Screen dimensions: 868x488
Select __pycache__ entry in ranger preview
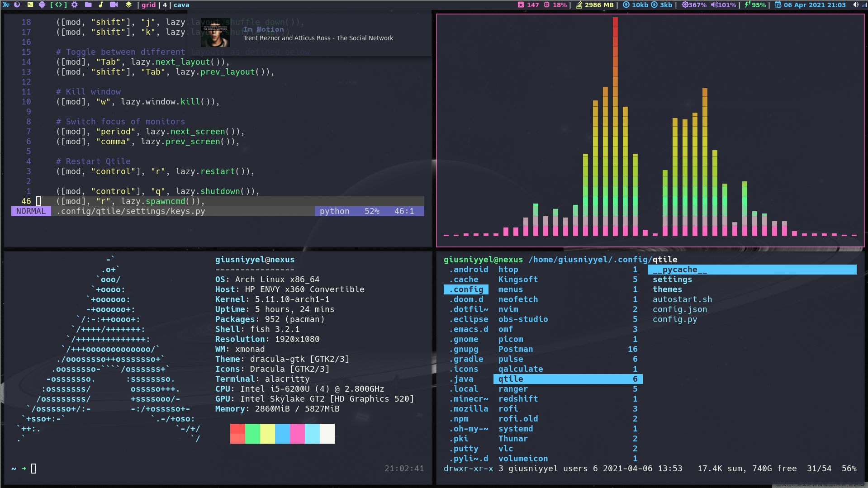pyautogui.click(x=752, y=270)
